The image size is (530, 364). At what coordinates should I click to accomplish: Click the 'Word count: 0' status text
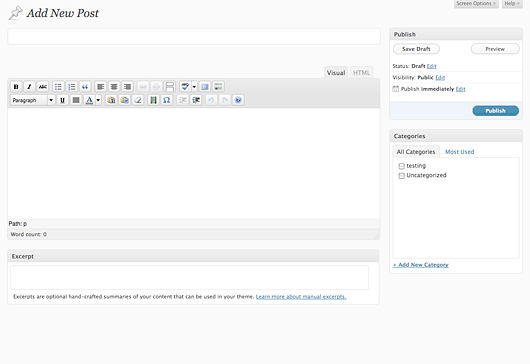tap(28, 234)
